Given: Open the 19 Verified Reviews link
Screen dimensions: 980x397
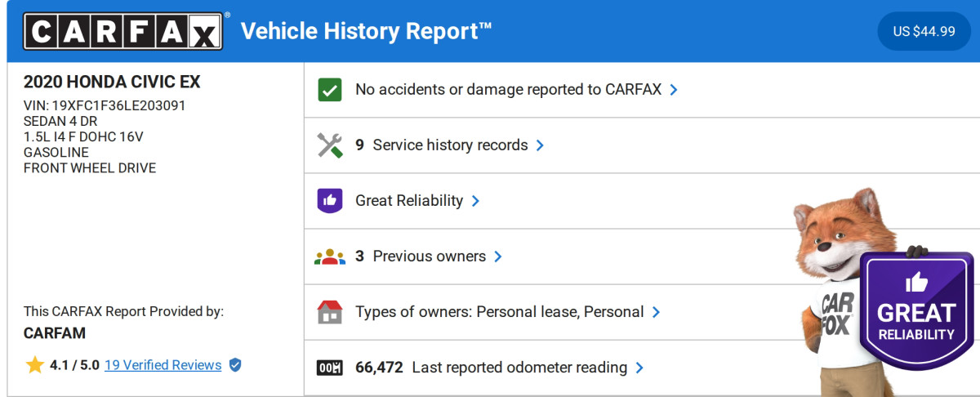Looking at the screenshot, I should [x=163, y=365].
